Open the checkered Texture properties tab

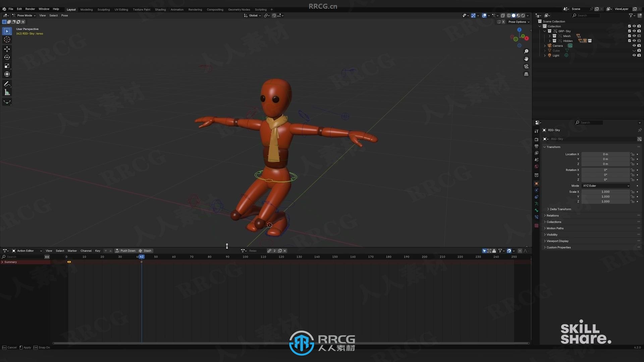click(x=536, y=226)
